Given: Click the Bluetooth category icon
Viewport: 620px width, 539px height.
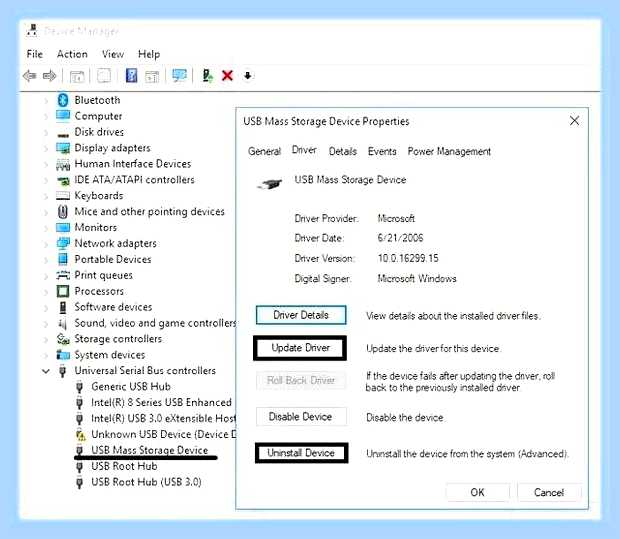Looking at the screenshot, I should coord(63,100).
